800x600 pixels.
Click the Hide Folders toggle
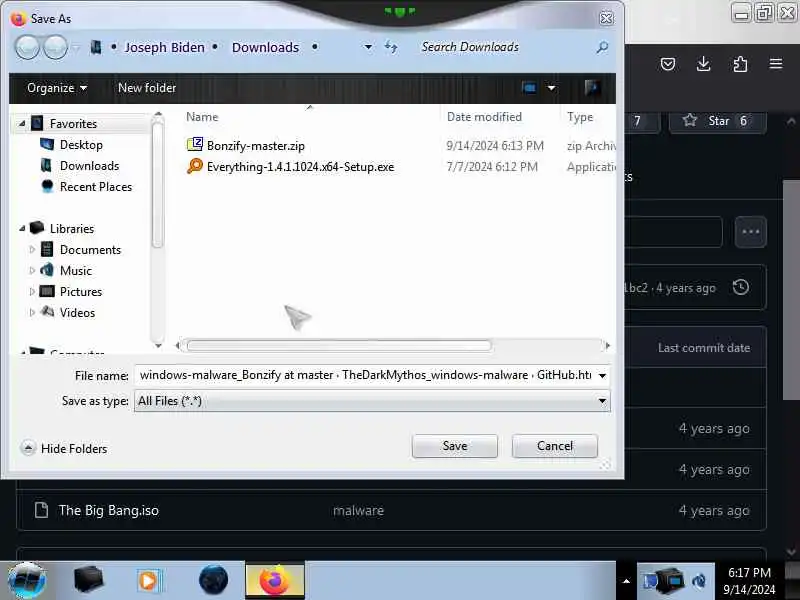pos(65,448)
